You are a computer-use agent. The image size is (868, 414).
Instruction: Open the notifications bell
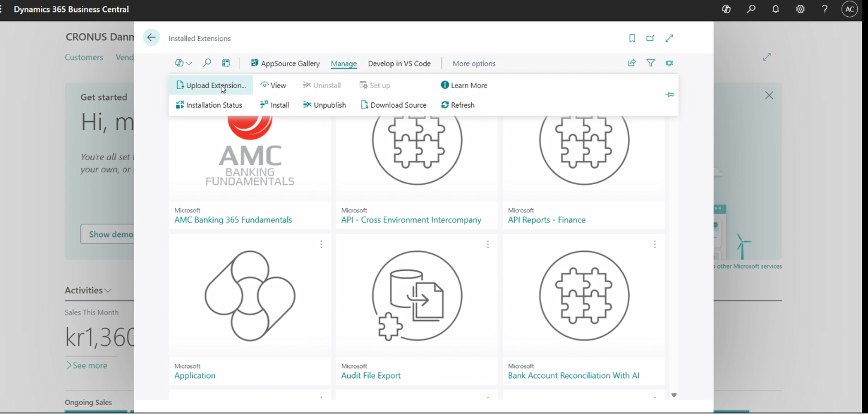pyautogui.click(x=776, y=10)
